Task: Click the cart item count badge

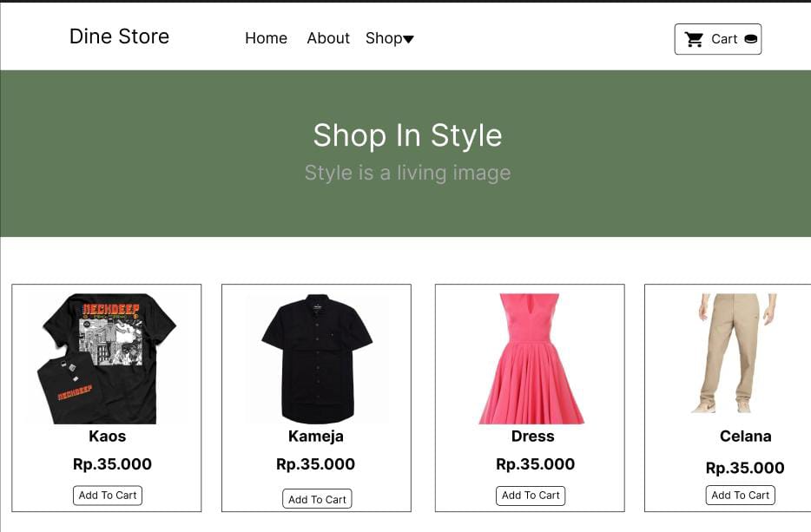Action: (750, 39)
